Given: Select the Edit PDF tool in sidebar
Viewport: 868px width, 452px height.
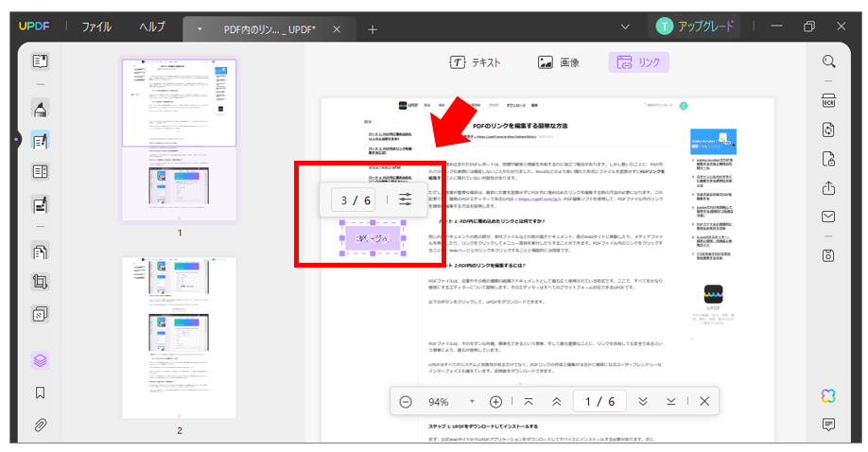Looking at the screenshot, I should click(x=40, y=141).
